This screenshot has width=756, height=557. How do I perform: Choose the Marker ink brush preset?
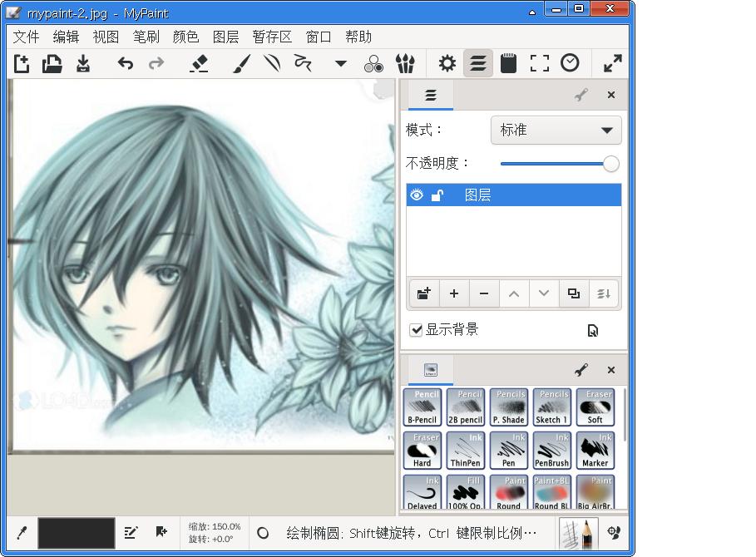tap(595, 451)
